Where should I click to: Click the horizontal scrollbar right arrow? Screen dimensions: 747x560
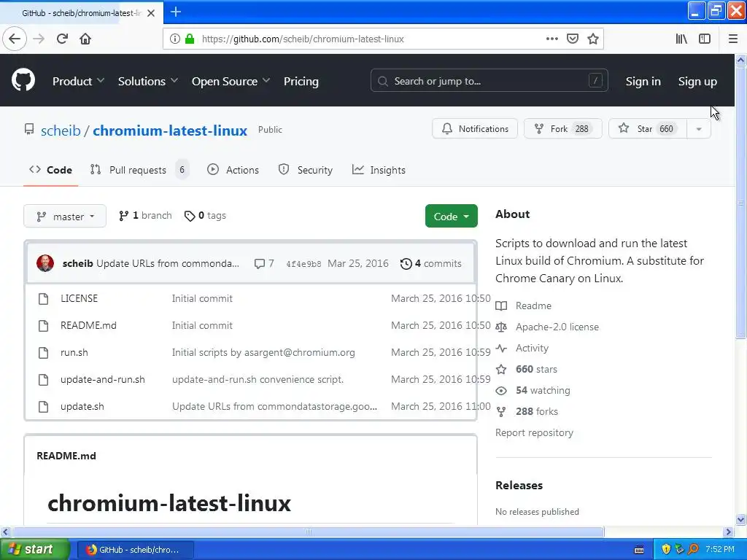pyautogui.click(x=728, y=532)
